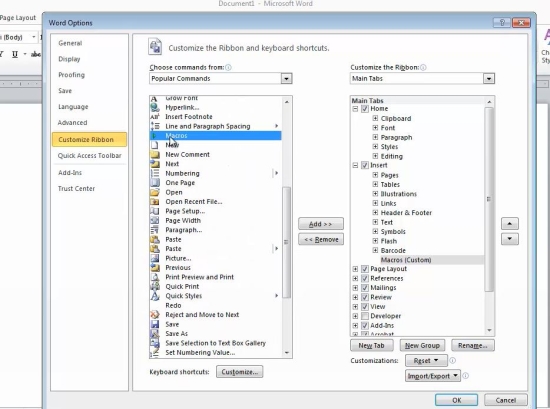Open the Display options category
Image resolution: width=550 pixels, height=409 pixels.
(x=69, y=59)
